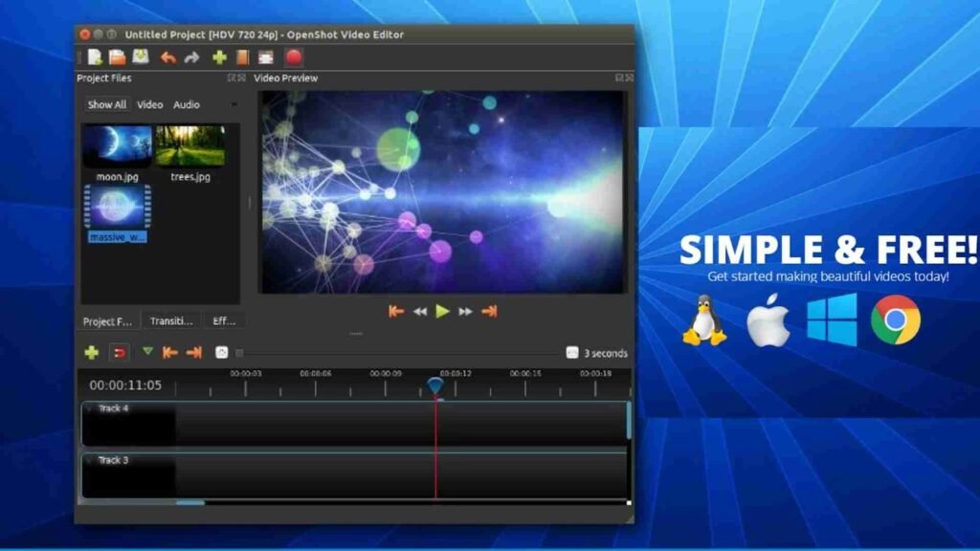
Task: Jump to the start of the preview
Action: pyautogui.click(x=396, y=311)
